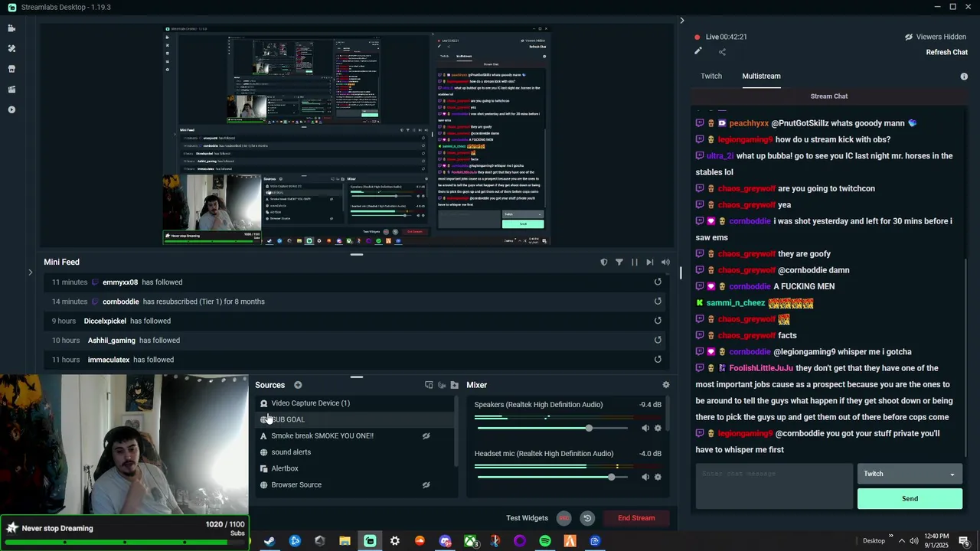The height and width of the screenshot is (551, 980).
Task: Replay the cornboddie resubscribed alert
Action: click(x=658, y=302)
